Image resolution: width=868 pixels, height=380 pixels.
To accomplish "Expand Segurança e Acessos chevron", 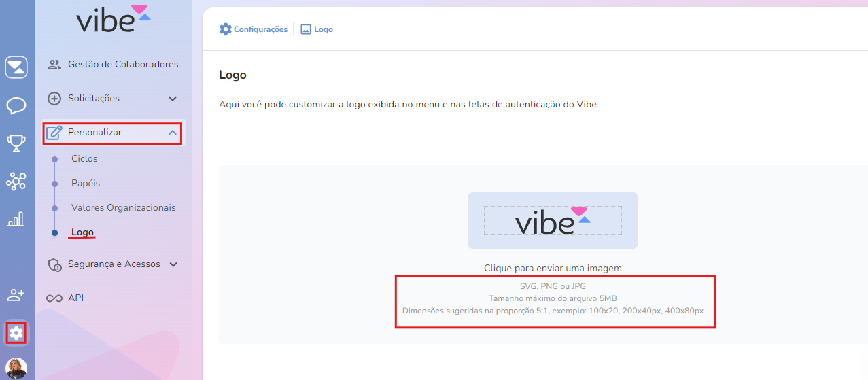I will (173, 264).
